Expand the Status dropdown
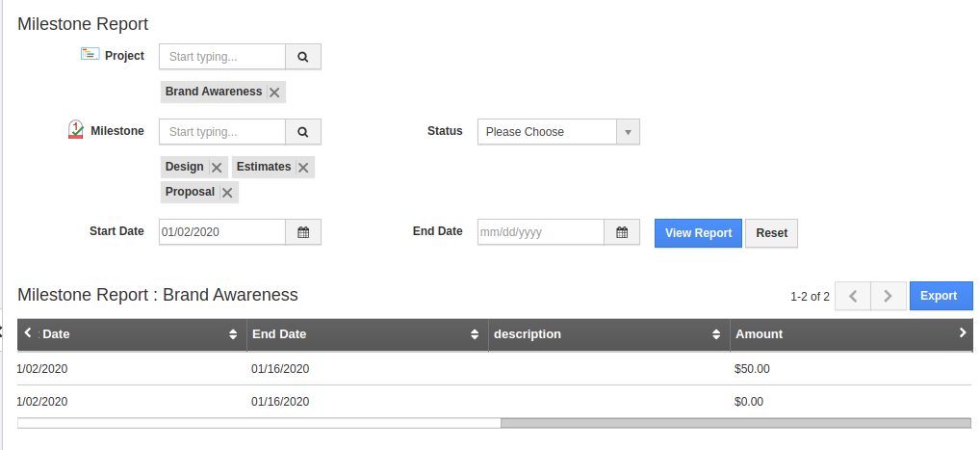 pyautogui.click(x=628, y=132)
